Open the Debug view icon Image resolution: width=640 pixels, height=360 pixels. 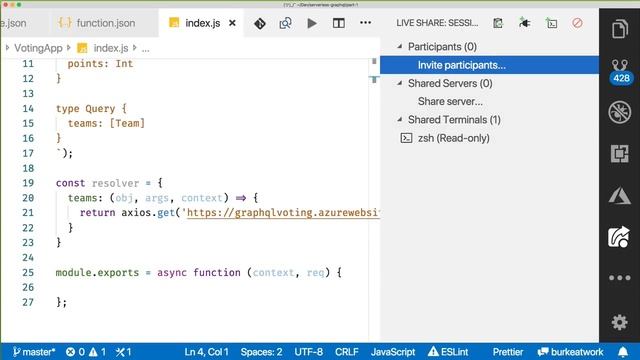[620, 112]
